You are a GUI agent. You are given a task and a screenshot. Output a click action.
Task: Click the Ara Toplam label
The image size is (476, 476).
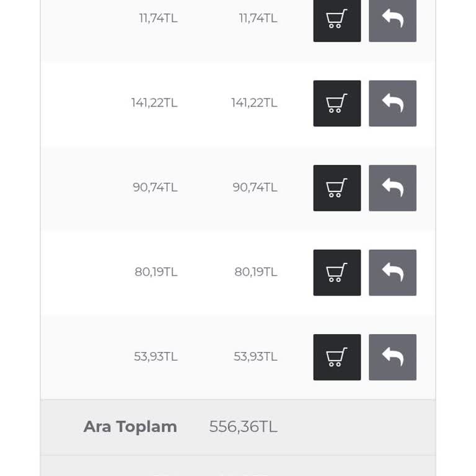point(130,426)
